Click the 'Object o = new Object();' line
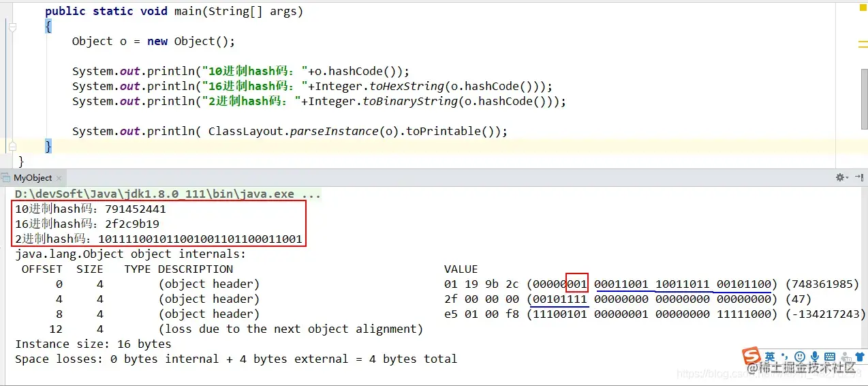Image resolution: width=868 pixels, height=386 pixels. coord(153,42)
